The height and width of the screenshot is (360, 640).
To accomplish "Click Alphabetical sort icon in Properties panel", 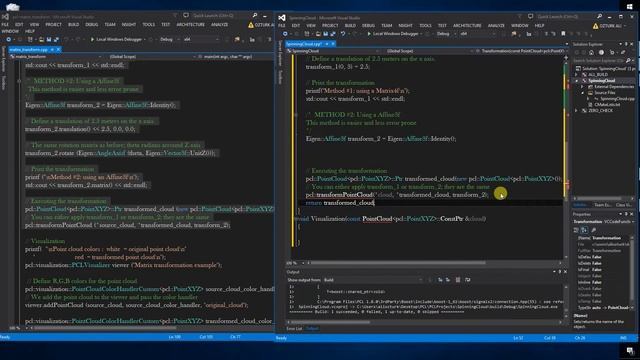I will point(584,230).
